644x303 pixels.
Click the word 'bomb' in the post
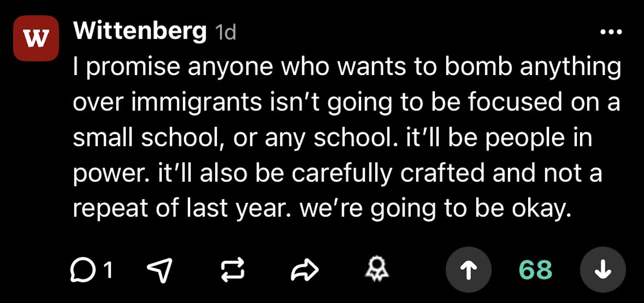[x=478, y=67]
